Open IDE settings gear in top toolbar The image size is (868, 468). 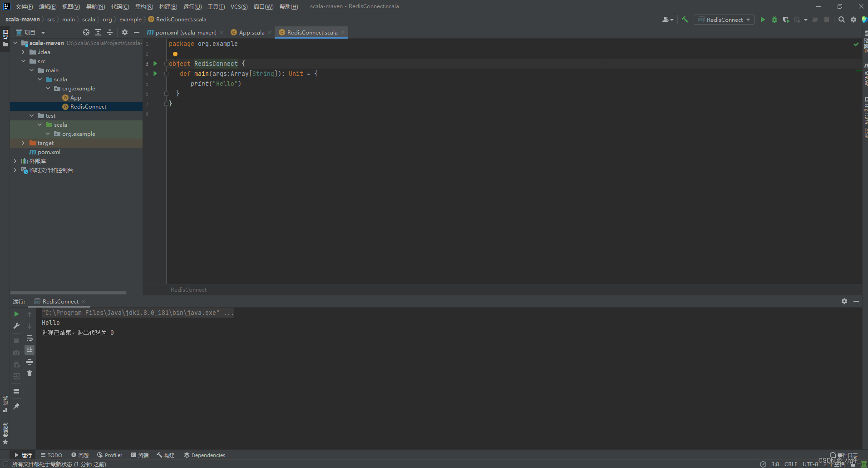click(x=853, y=20)
